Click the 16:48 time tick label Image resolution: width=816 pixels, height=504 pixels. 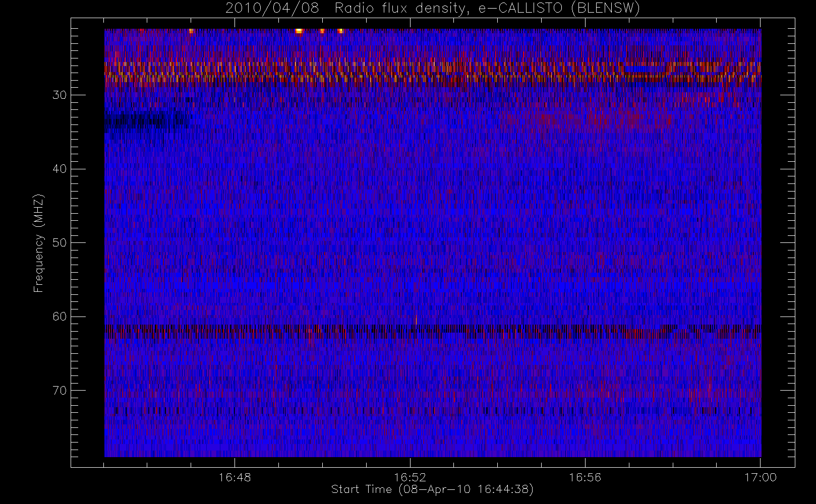235,477
